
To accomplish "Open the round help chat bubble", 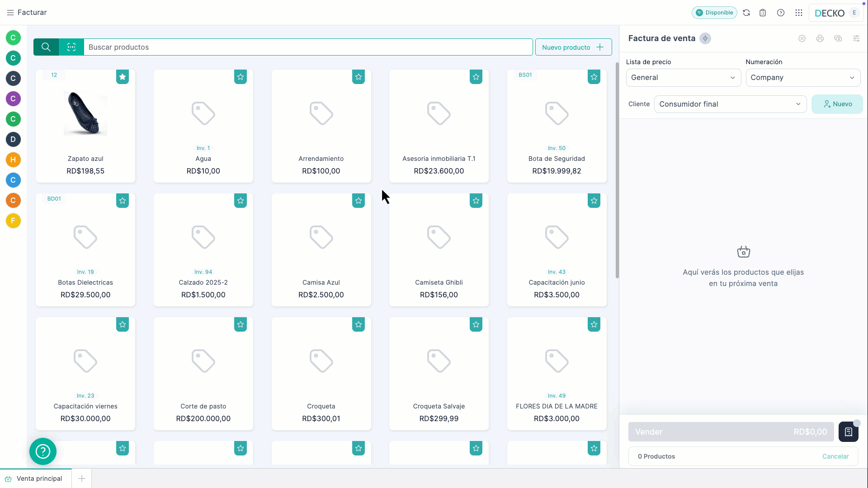I will pos(43,451).
